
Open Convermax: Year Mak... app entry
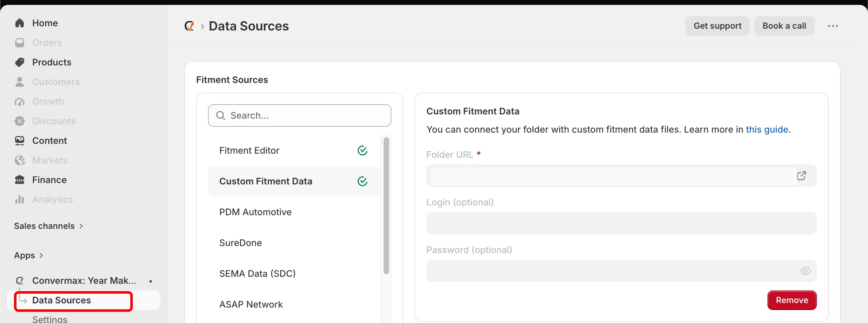point(84,281)
